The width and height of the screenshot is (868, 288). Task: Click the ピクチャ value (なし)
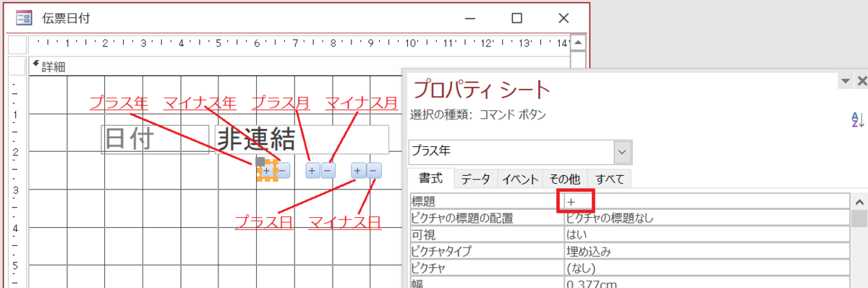[x=706, y=269]
